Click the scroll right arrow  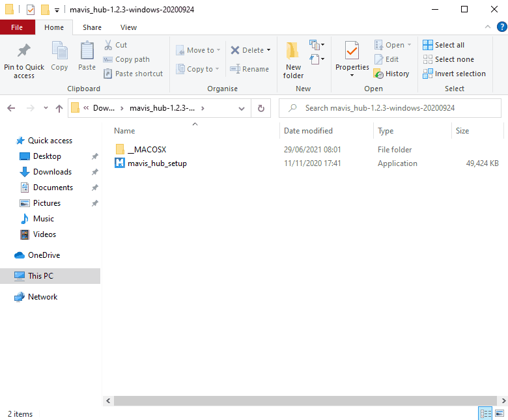tap(503, 401)
